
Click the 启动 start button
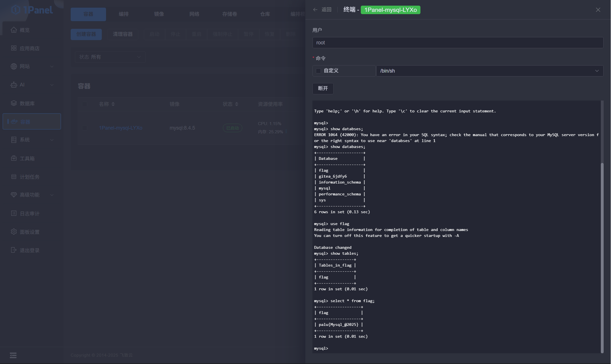coord(154,34)
